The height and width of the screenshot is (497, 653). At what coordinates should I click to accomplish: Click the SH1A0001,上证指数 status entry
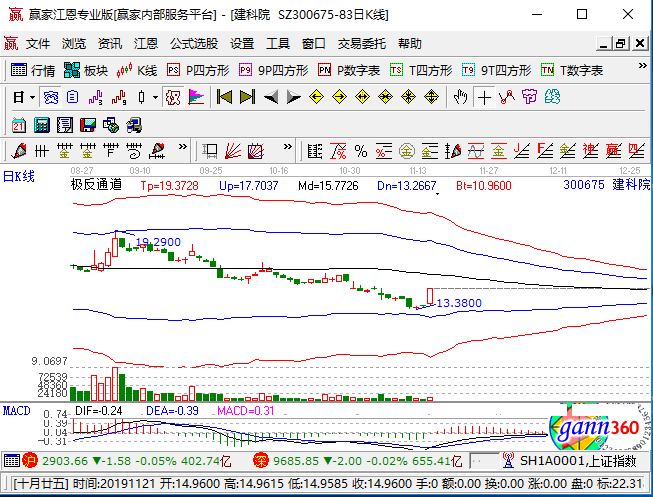pyautogui.click(x=578, y=461)
